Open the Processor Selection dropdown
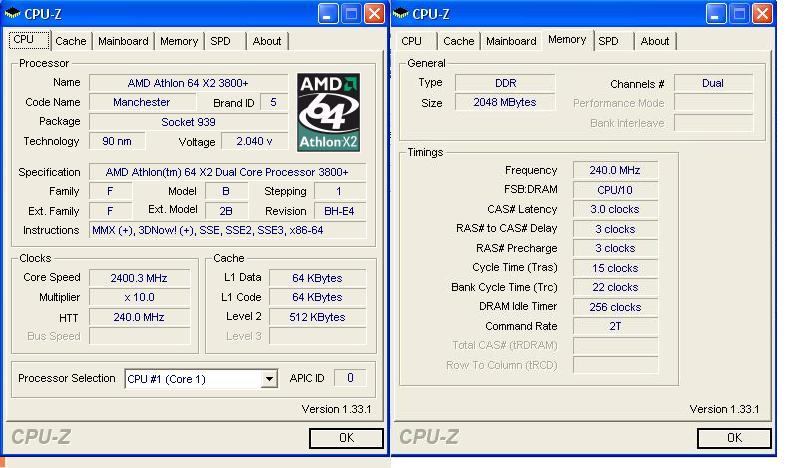The width and height of the screenshot is (800, 468). pyautogui.click(x=269, y=379)
